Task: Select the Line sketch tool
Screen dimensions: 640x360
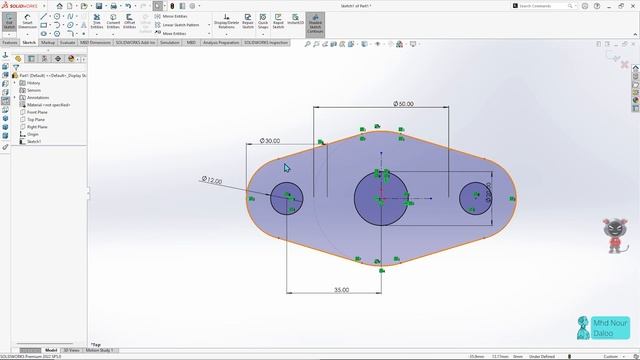Action: point(44,16)
